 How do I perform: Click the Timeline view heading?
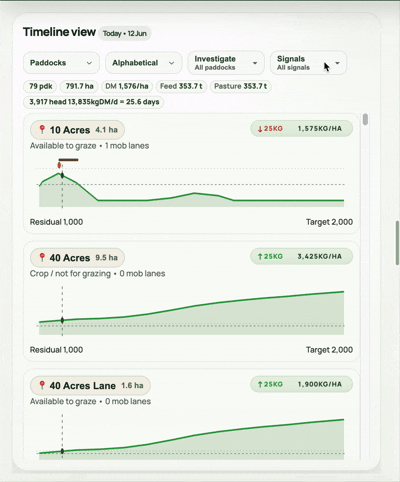tap(59, 32)
